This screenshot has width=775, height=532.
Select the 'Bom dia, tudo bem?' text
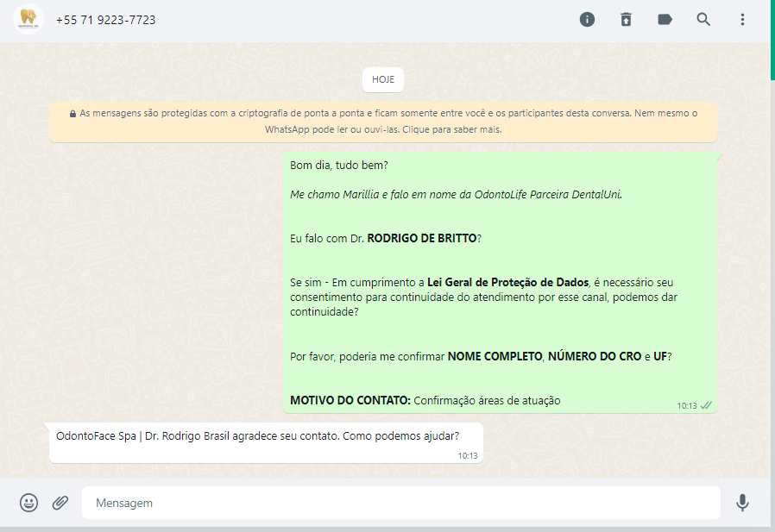(339, 166)
